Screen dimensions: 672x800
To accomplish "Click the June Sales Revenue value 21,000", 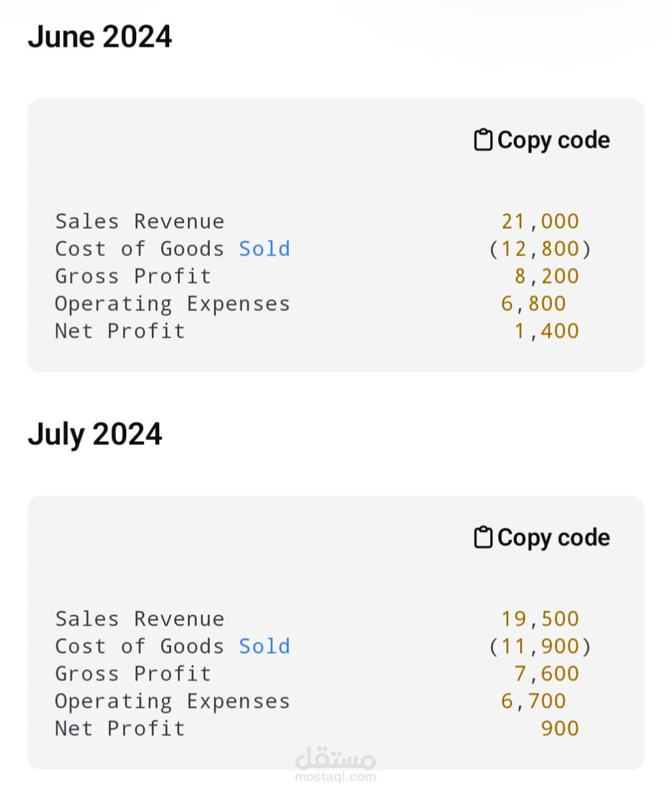I will tap(540, 221).
